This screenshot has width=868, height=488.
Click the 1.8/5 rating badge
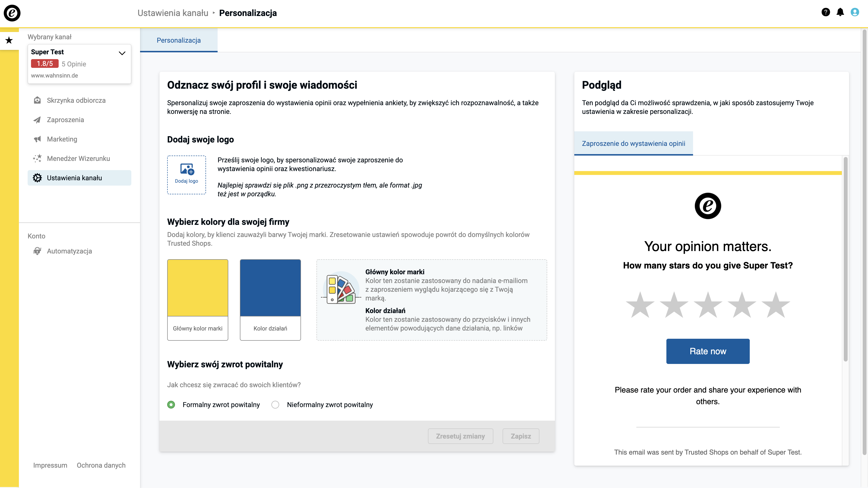(45, 64)
